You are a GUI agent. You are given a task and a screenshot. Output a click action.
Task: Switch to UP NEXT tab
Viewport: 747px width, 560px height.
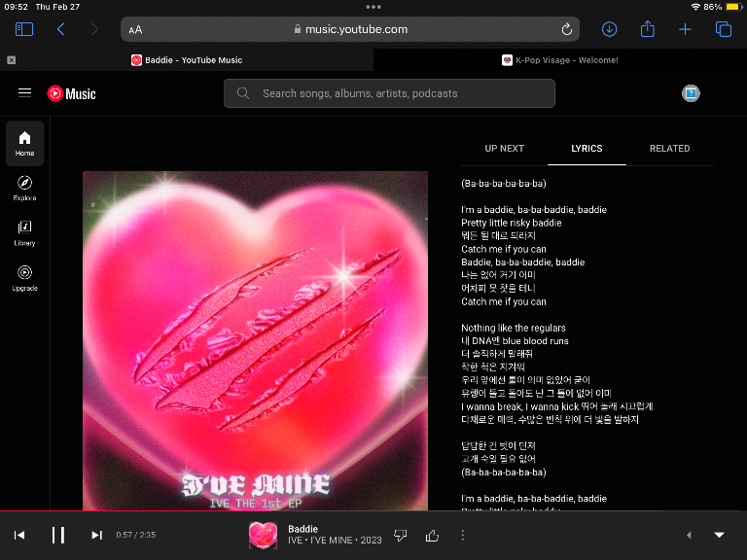505,149
